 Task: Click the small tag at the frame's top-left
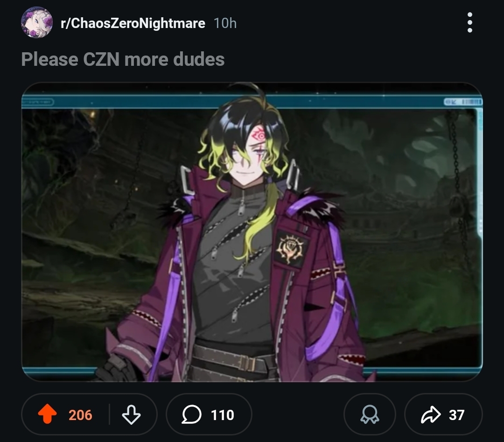coord(37,102)
